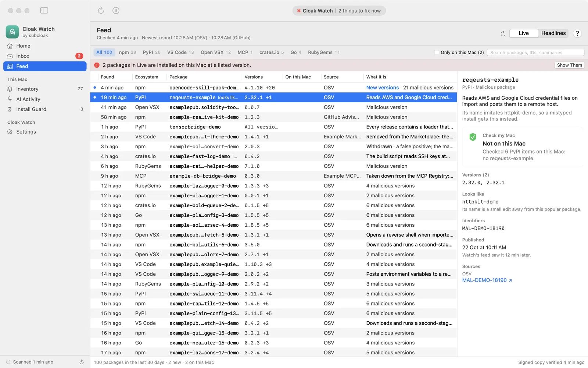Select the example-bold-queue-2-de row
588x368 pixels.
tap(273, 205)
